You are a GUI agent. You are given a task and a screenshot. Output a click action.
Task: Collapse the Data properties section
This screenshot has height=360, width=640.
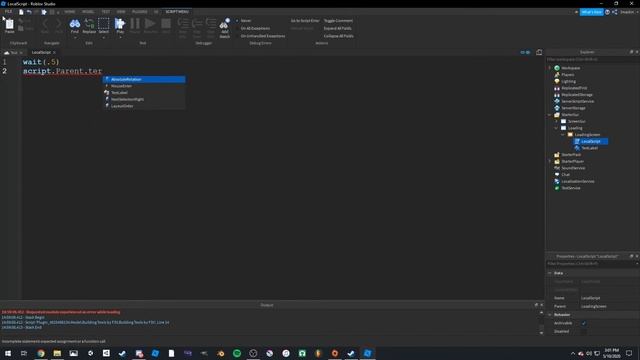click(x=550, y=273)
